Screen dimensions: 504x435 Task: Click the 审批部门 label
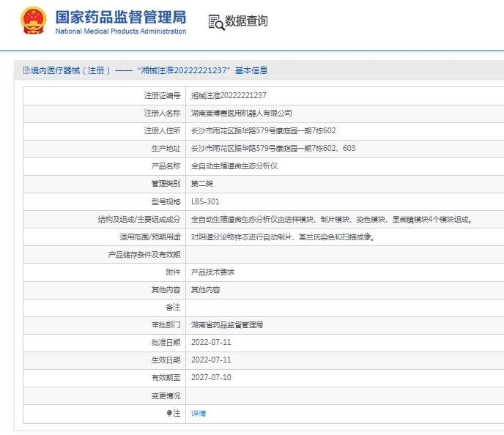[166, 325]
